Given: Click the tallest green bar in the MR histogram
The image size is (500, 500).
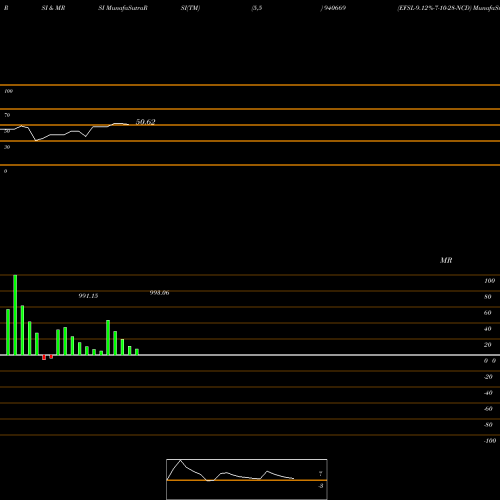Looking at the screenshot, I should [x=15, y=315].
